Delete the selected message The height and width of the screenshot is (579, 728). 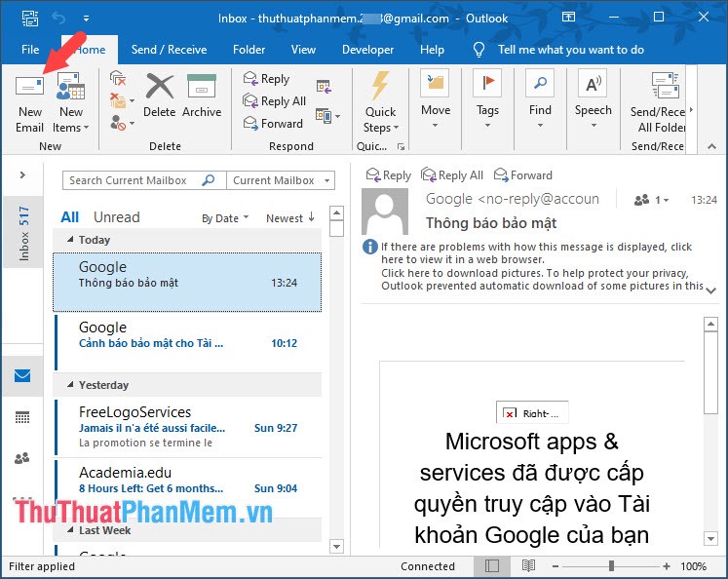(x=159, y=96)
